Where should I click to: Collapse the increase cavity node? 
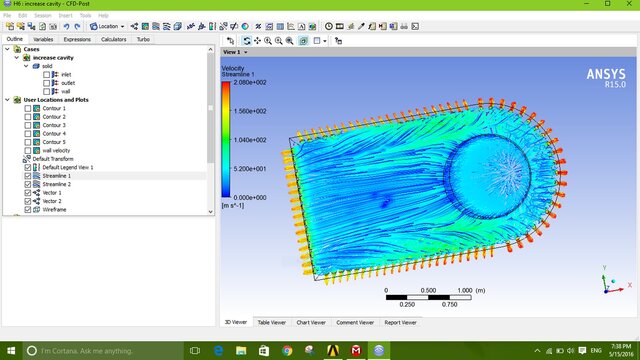17,58
